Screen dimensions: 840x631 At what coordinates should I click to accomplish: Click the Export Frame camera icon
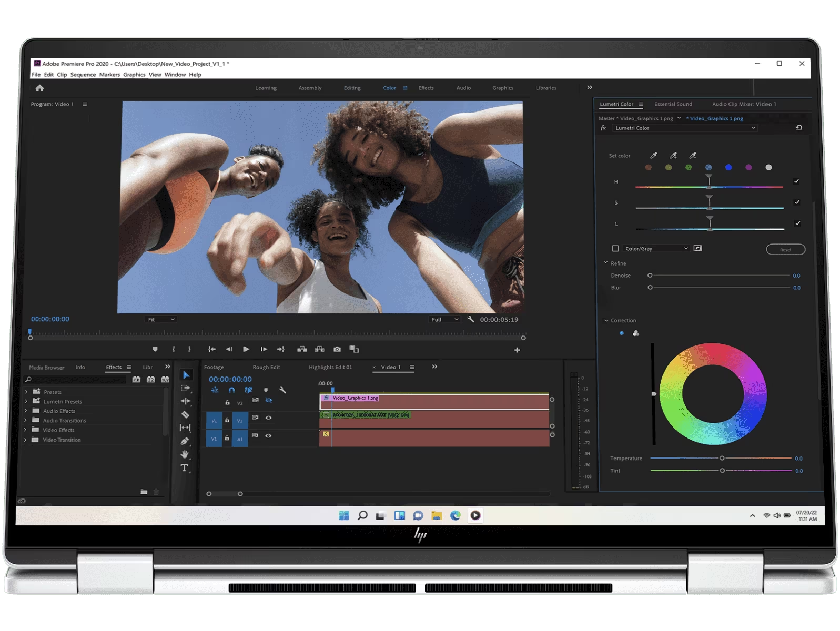click(337, 349)
